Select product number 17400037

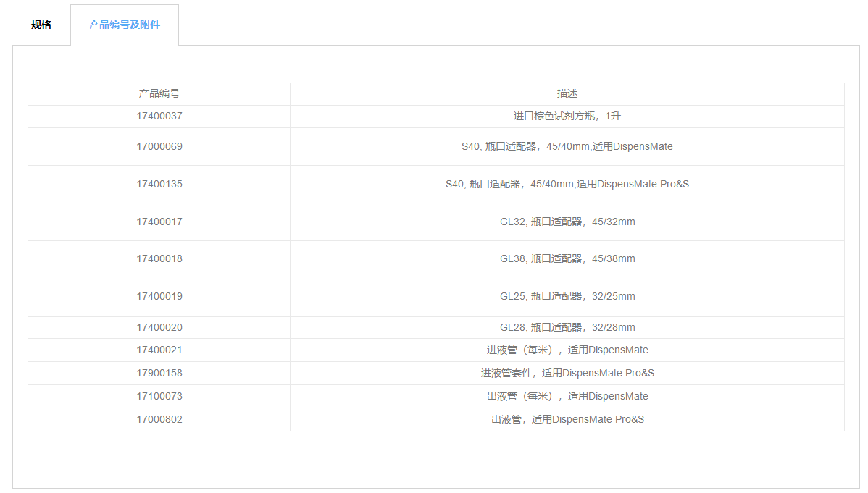[159, 117]
